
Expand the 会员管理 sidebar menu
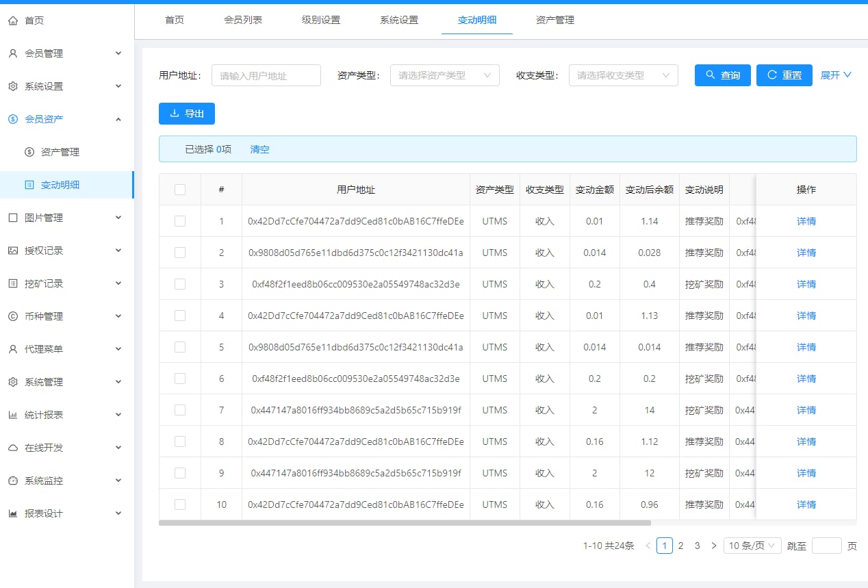point(118,53)
